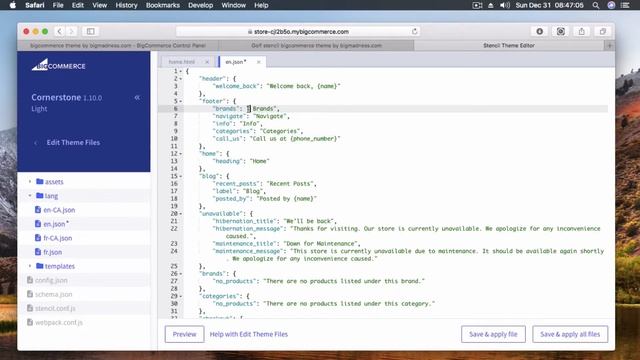Expand the templates folder
Viewport: 640px width, 360px height.
point(30,266)
